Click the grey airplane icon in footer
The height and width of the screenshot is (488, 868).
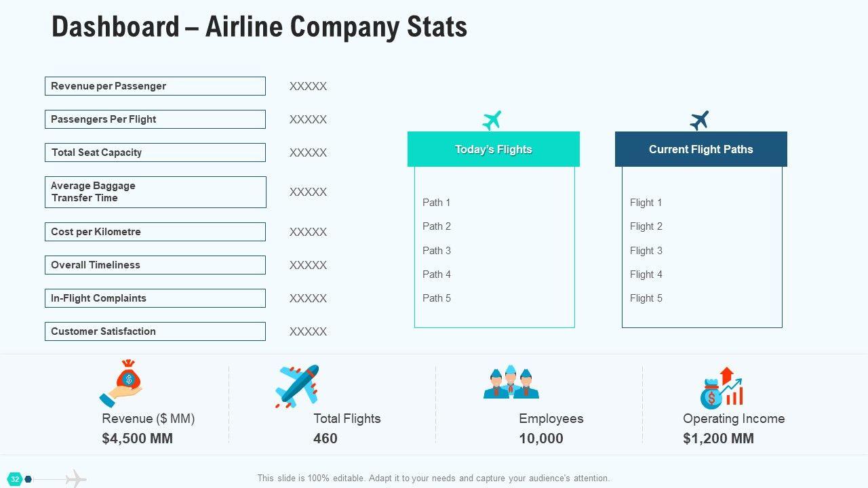click(76, 479)
